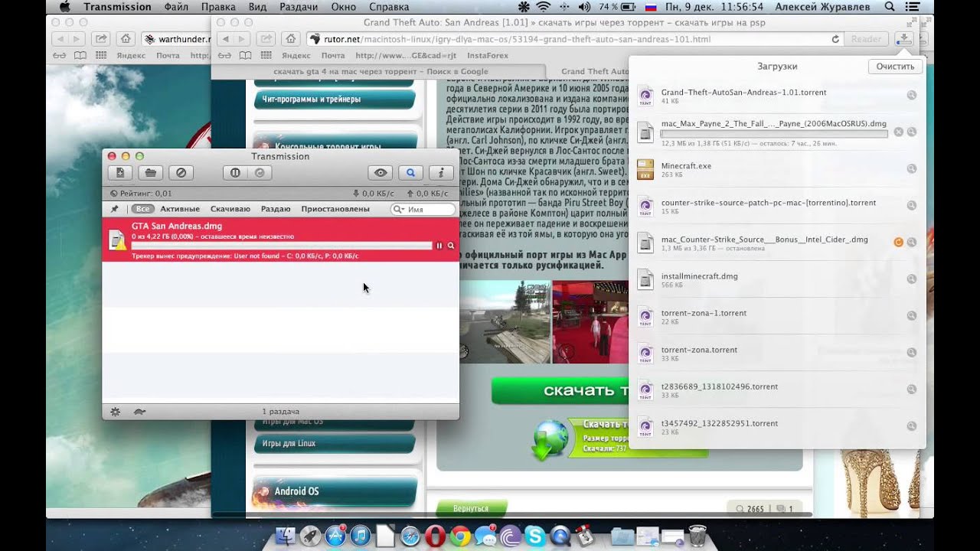Open the Вид menu

click(x=258, y=7)
